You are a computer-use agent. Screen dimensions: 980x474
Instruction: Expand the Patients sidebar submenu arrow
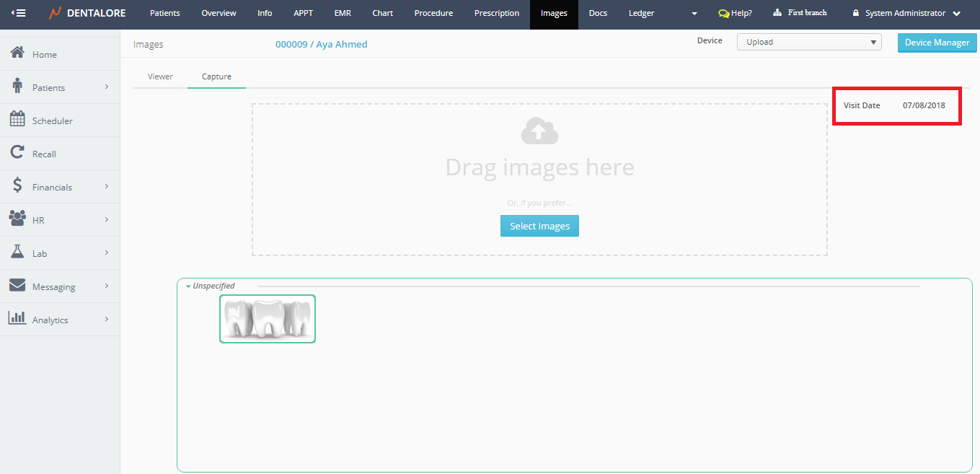tap(106, 87)
